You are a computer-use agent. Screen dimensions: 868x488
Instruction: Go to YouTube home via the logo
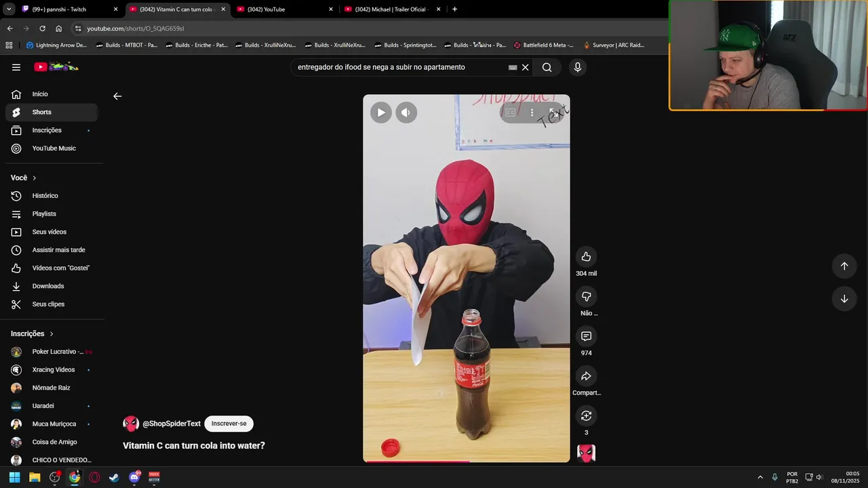click(56, 66)
